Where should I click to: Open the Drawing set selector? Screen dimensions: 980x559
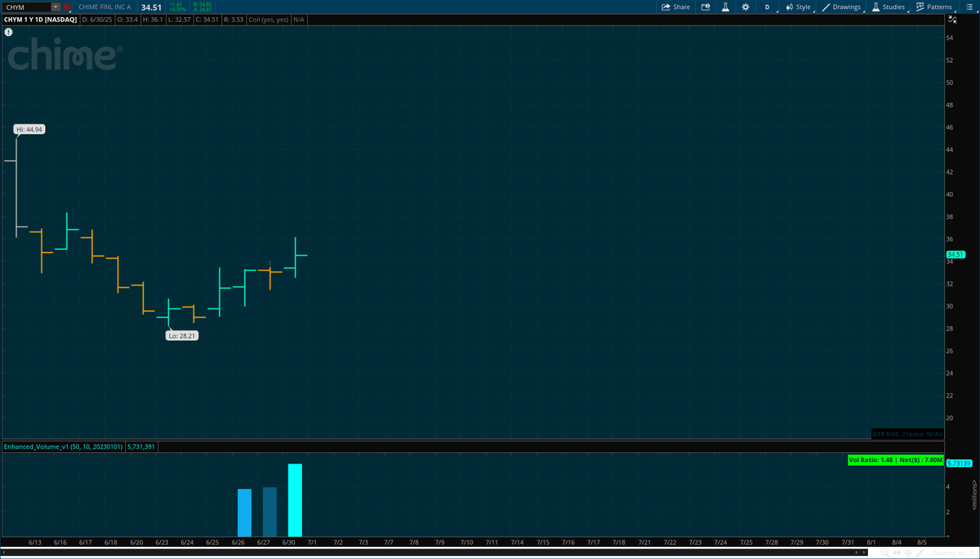953,553
